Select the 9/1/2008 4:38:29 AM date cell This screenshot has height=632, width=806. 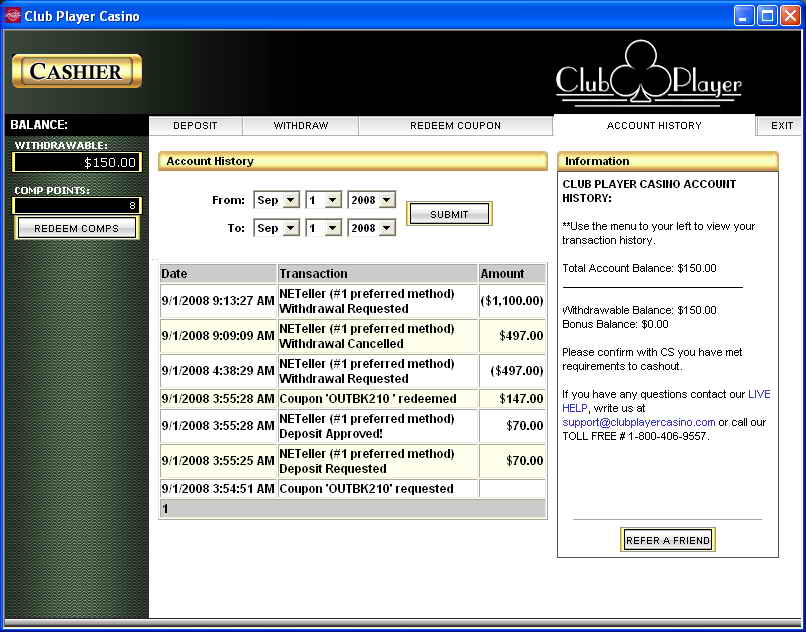coord(218,371)
